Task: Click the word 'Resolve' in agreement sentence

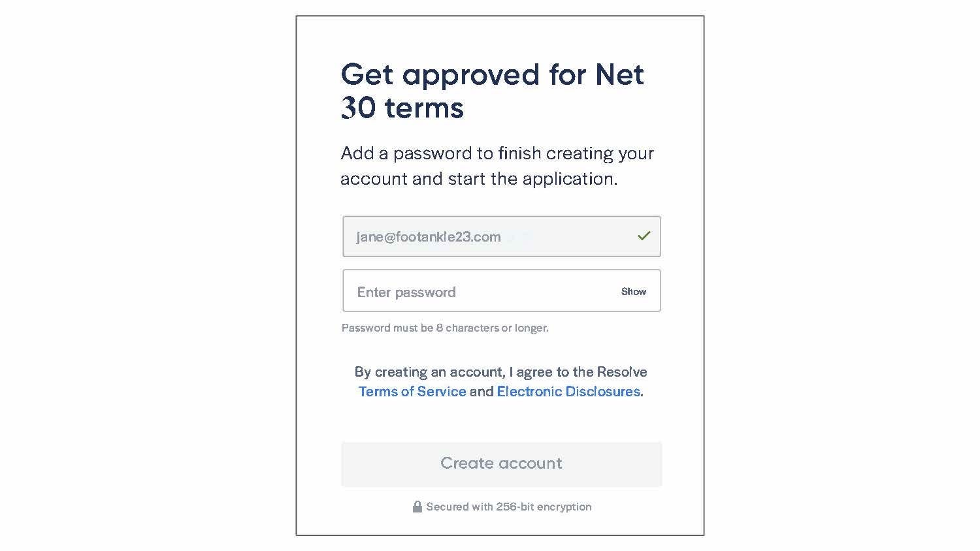Action: 622,371
